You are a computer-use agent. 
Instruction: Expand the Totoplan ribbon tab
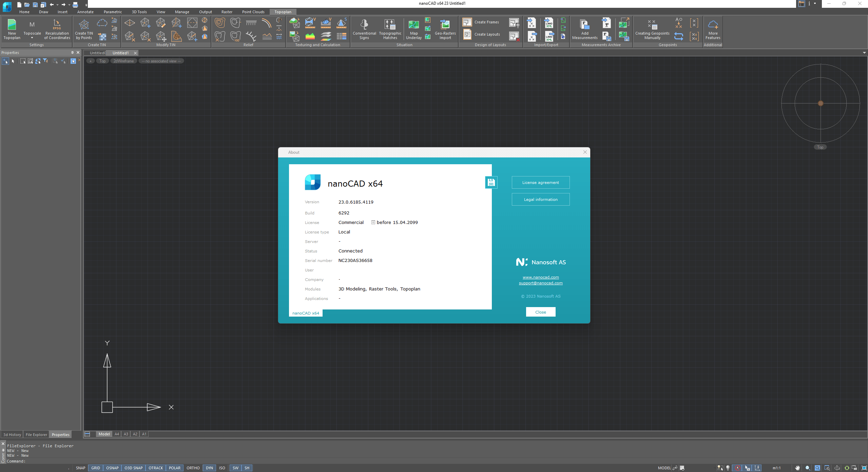point(282,12)
